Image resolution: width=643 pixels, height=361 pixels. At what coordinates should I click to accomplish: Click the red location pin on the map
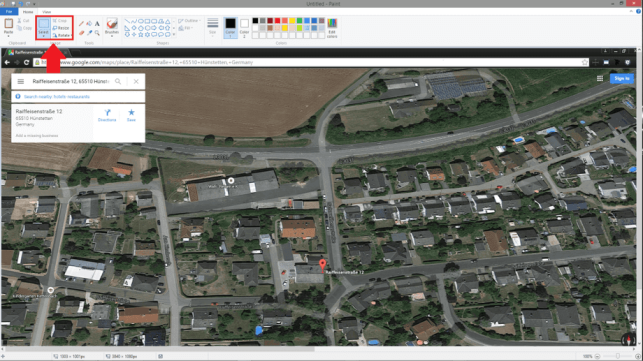click(323, 265)
